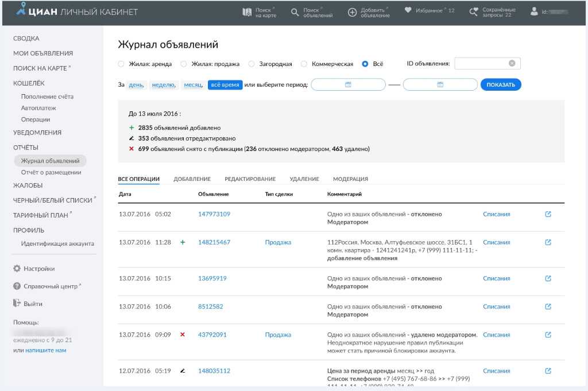Click the period end date field
Viewport: 588px width, 391px height.
pyautogui.click(x=440, y=85)
